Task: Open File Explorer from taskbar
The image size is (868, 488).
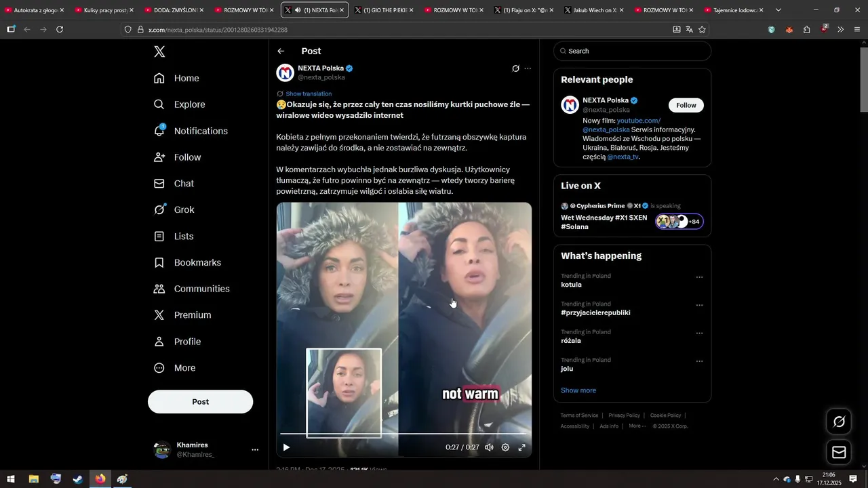Action: click(x=33, y=479)
